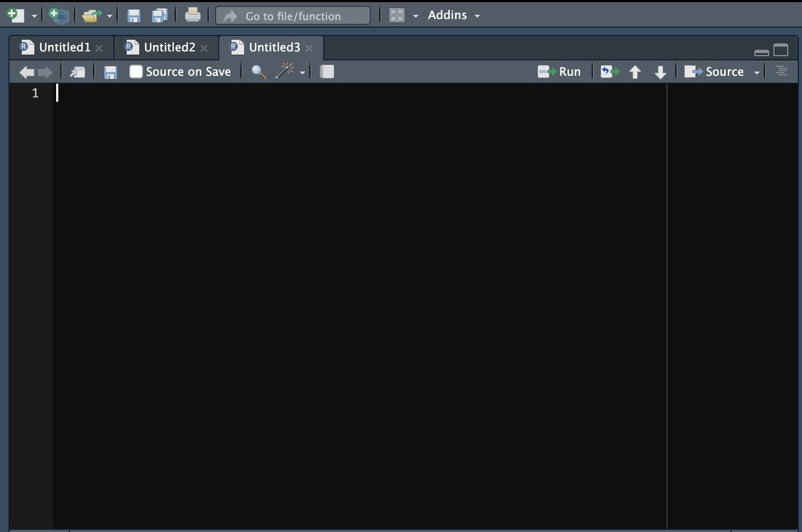This screenshot has height=532, width=802.
Task: Click the run-previous-chunk up arrow
Action: [x=635, y=72]
